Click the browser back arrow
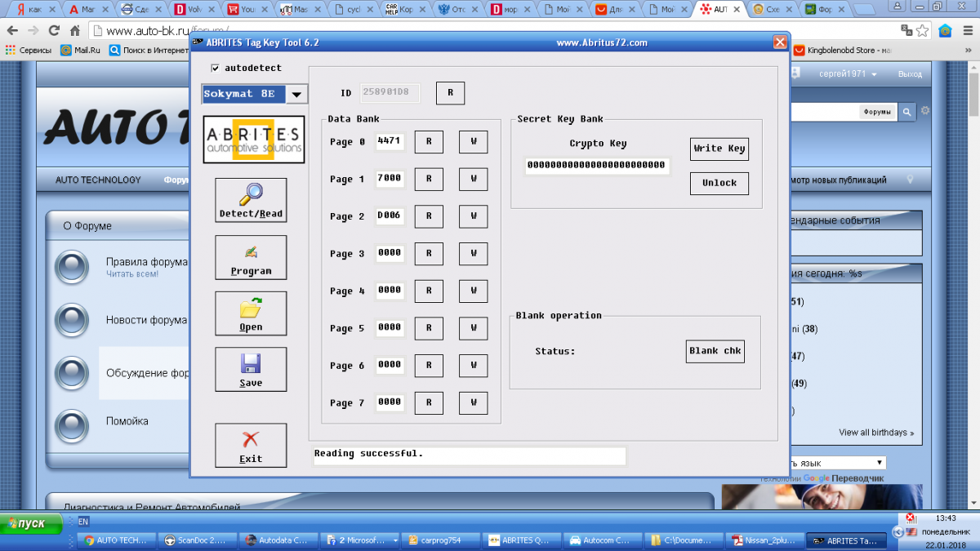The width and height of the screenshot is (980, 551). 12,31
